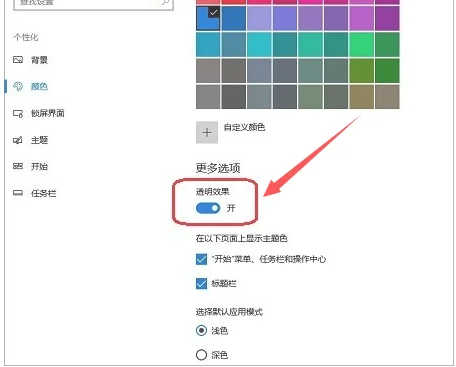Pick the selected blue swatch with checkmark

[x=208, y=18]
